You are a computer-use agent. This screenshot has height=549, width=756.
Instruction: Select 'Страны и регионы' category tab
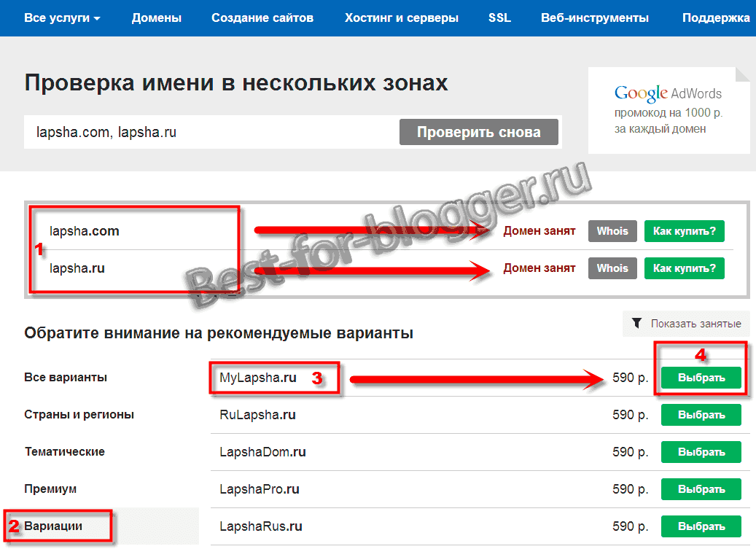tap(79, 415)
